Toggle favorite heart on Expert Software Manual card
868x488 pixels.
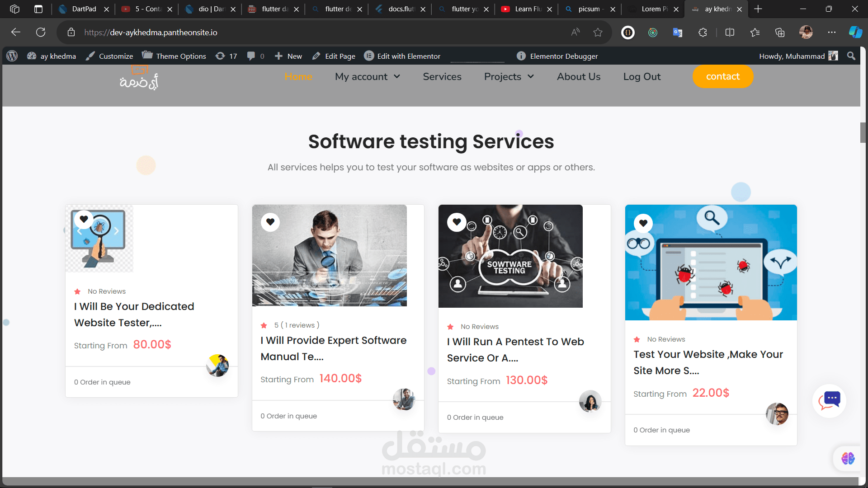[x=270, y=222]
